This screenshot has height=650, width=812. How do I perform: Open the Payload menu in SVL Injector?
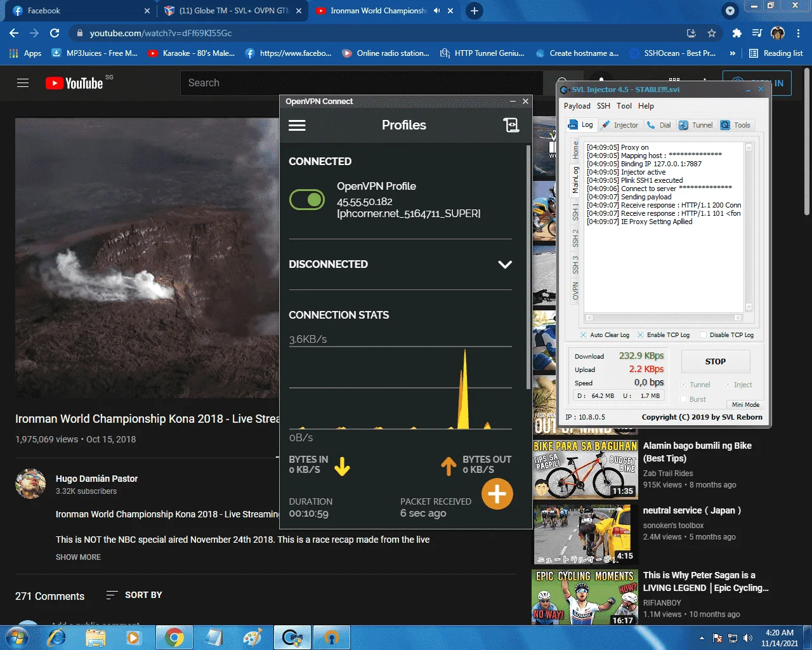click(577, 106)
